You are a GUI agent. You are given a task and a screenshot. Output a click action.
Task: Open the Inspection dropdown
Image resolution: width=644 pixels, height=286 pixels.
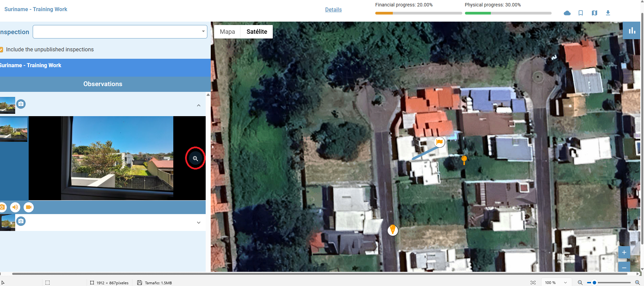(120, 32)
